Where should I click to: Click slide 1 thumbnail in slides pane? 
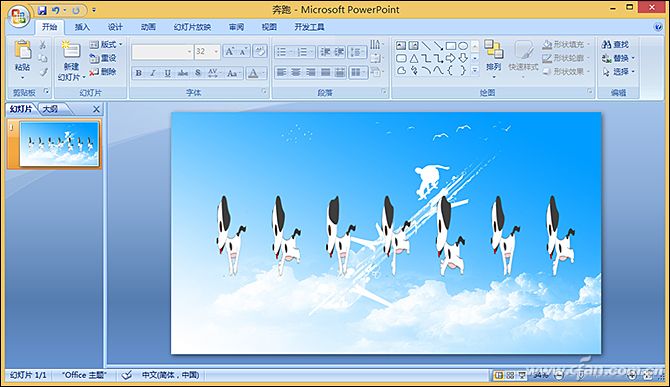(59, 144)
